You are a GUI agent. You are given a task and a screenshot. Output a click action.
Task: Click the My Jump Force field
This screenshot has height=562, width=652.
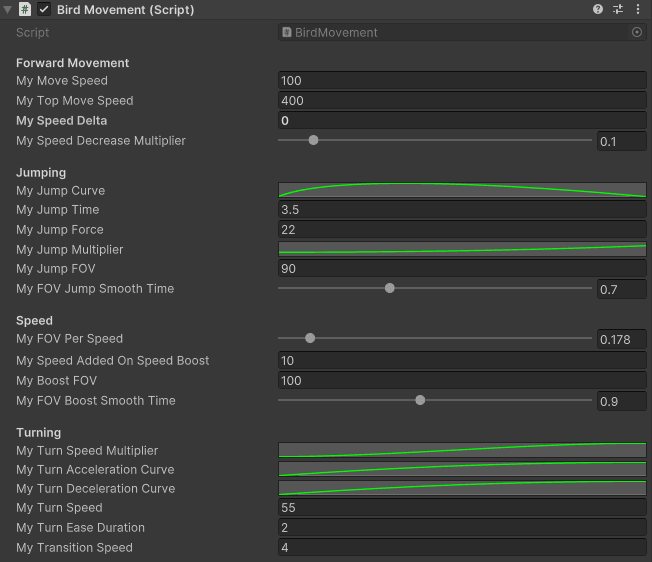(x=462, y=229)
